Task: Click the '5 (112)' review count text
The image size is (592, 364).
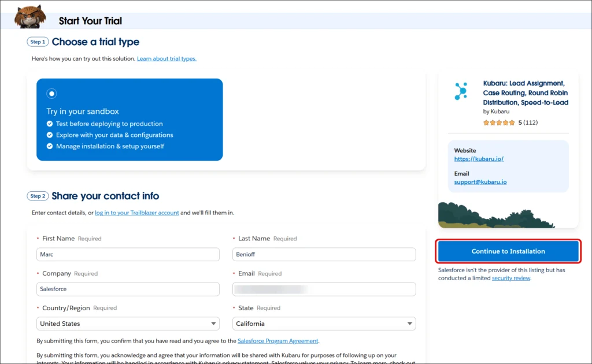Action: pos(528,122)
